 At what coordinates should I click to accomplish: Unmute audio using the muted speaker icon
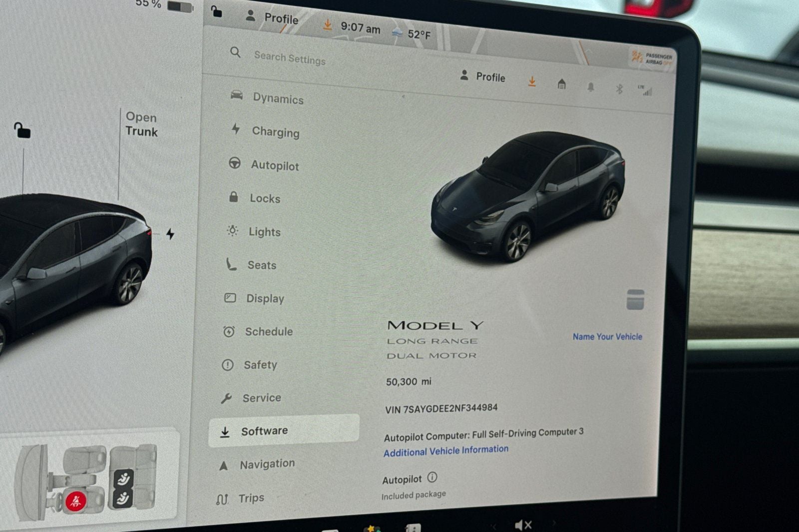click(x=523, y=524)
